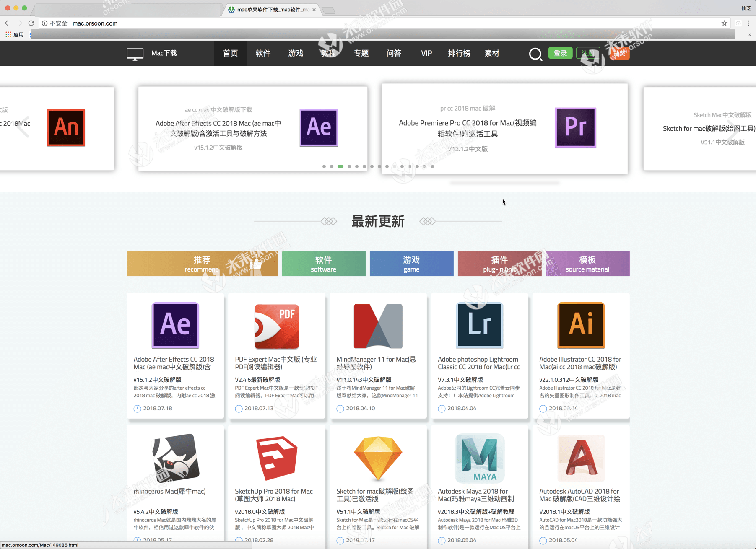Click the Adobe Illustrator Ai icon
The height and width of the screenshot is (549, 756).
point(581,325)
